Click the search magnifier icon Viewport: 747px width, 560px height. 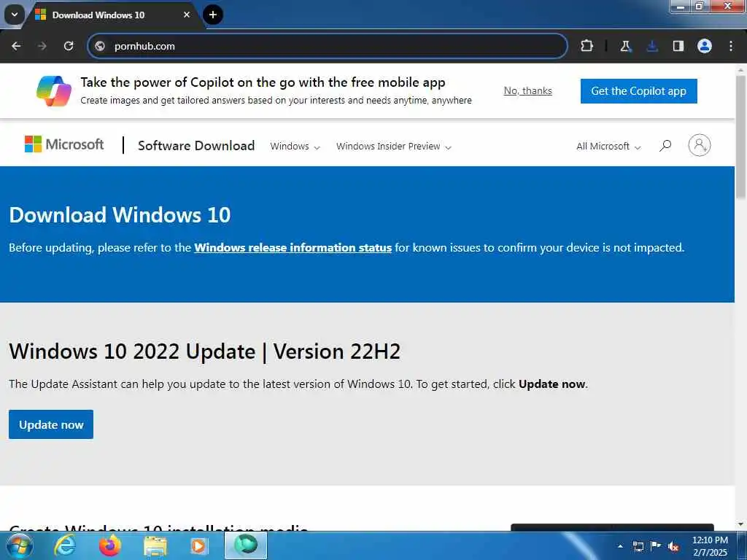click(665, 146)
